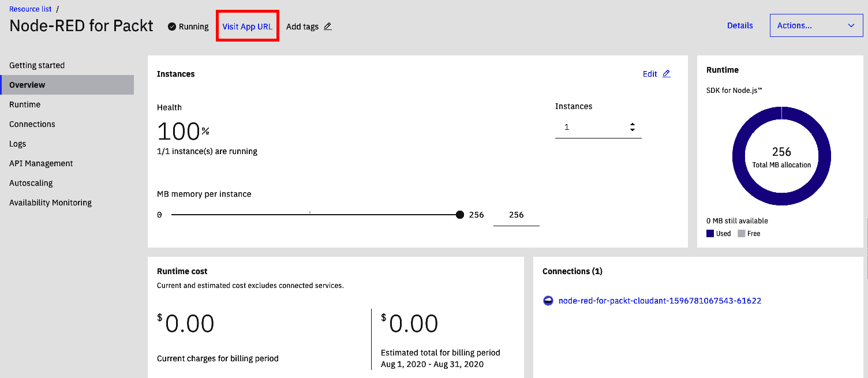Click the 100% health value
Viewport: 868px width, 378px height.
coord(183,132)
